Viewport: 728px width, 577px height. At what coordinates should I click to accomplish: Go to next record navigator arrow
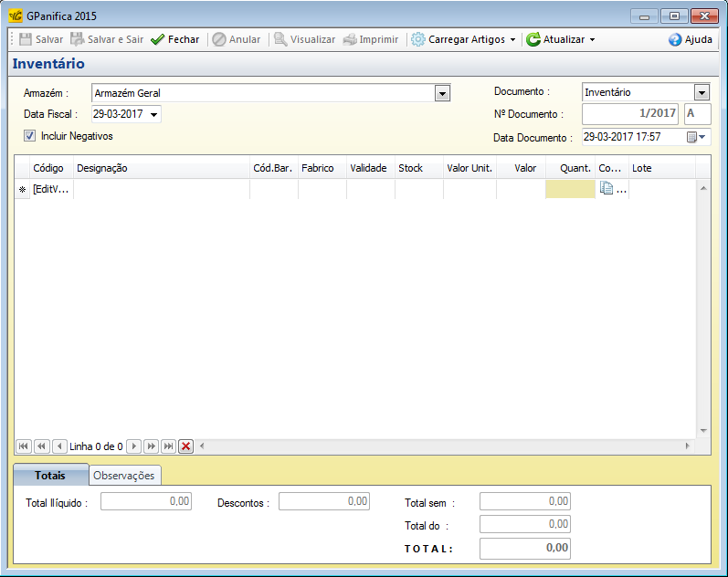pos(134,446)
